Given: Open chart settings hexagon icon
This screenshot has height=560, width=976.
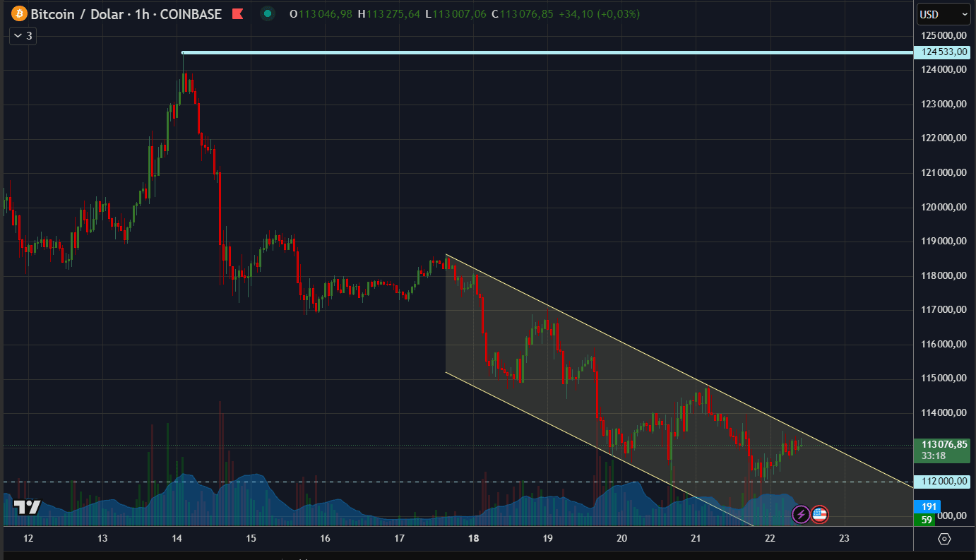Looking at the screenshot, I should 945,539.
